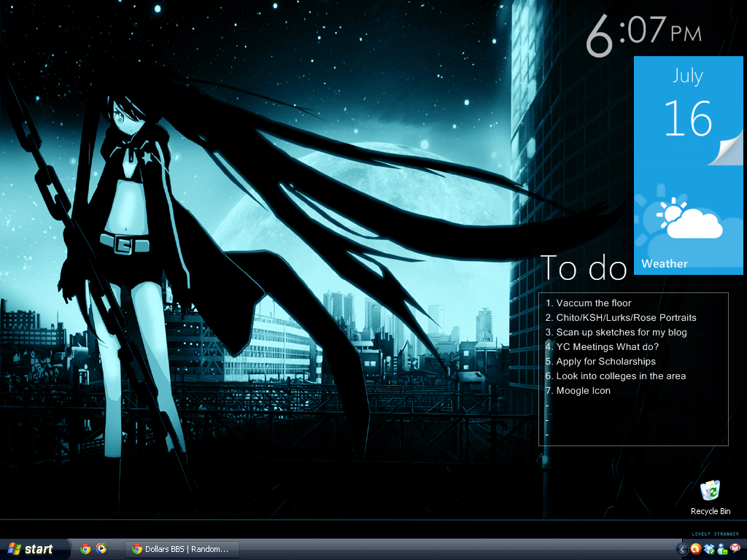This screenshot has height=560, width=747.
Task: Select 'Moogle Icon' to-do item
Action: 578,391
